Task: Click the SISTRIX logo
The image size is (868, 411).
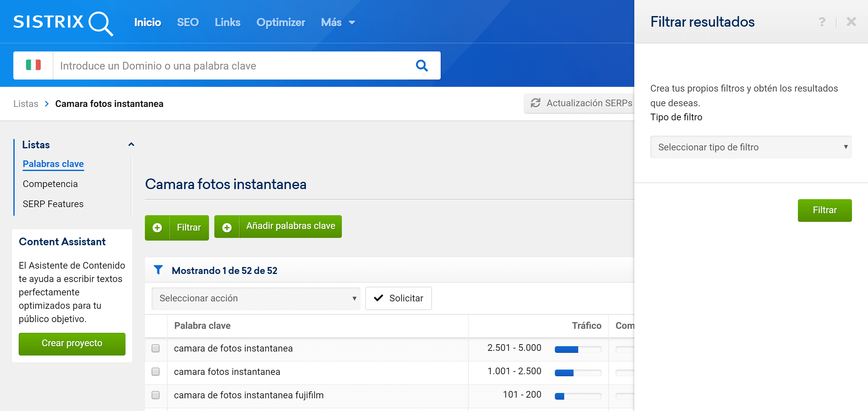Action: [63, 23]
